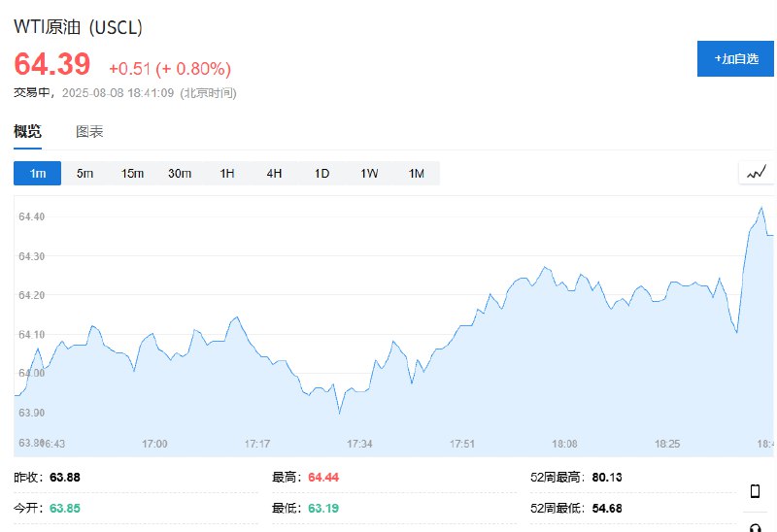This screenshot has width=777, height=532.
Task: Click the 最低 value 63.19
Action: coord(323,509)
